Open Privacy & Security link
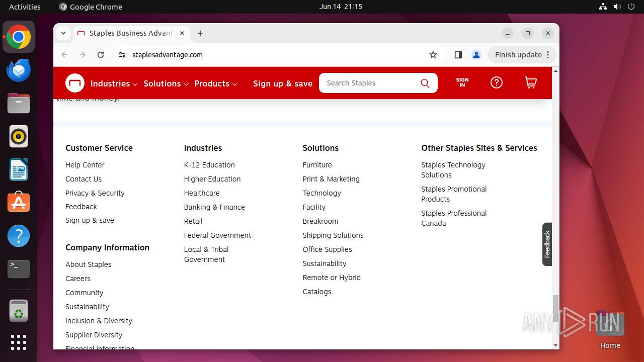This screenshot has width=644, height=362. (95, 193)
